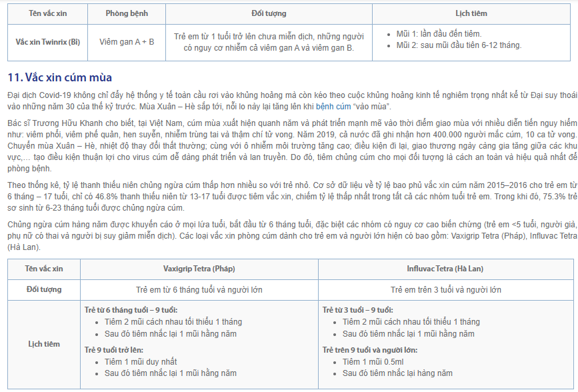Click the bullet "Mũi 1: lần đầu đến tiêm"
The width and height of the screenshot is (578, 392).
(439, 34)
